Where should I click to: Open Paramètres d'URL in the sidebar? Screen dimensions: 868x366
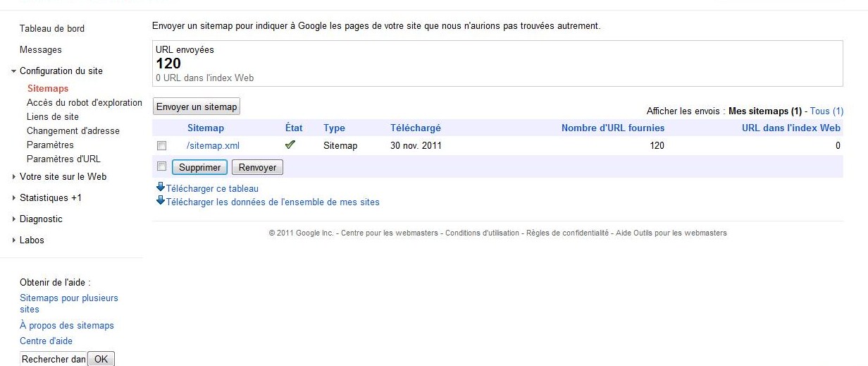click(x=63, y=159)
